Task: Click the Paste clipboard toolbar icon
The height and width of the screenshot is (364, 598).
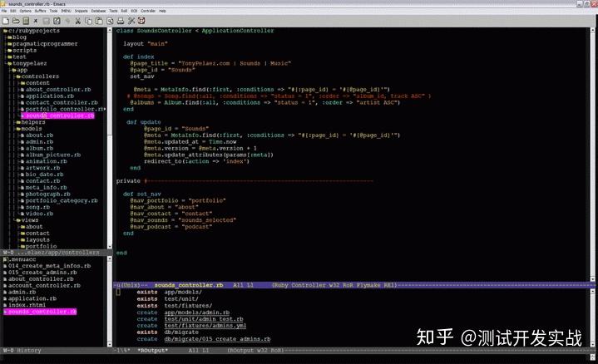Action: (99, 21)
